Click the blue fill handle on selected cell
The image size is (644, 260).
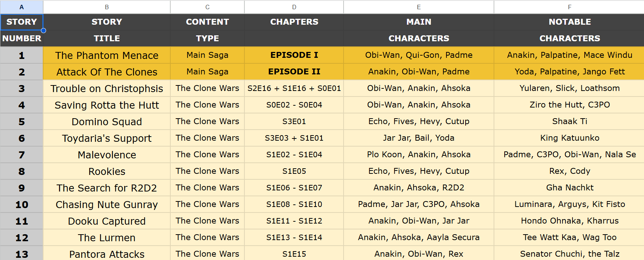pos(43,31)
